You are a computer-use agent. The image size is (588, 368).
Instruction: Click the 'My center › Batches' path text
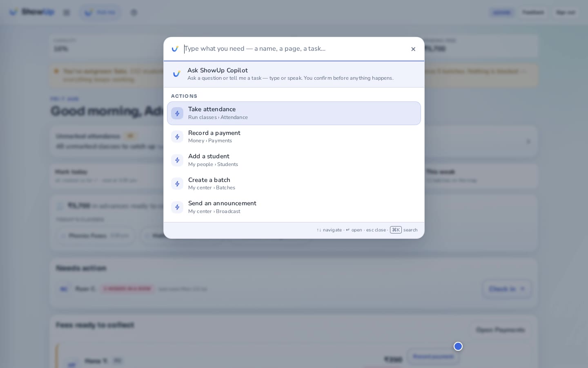[x=212, y=188]
